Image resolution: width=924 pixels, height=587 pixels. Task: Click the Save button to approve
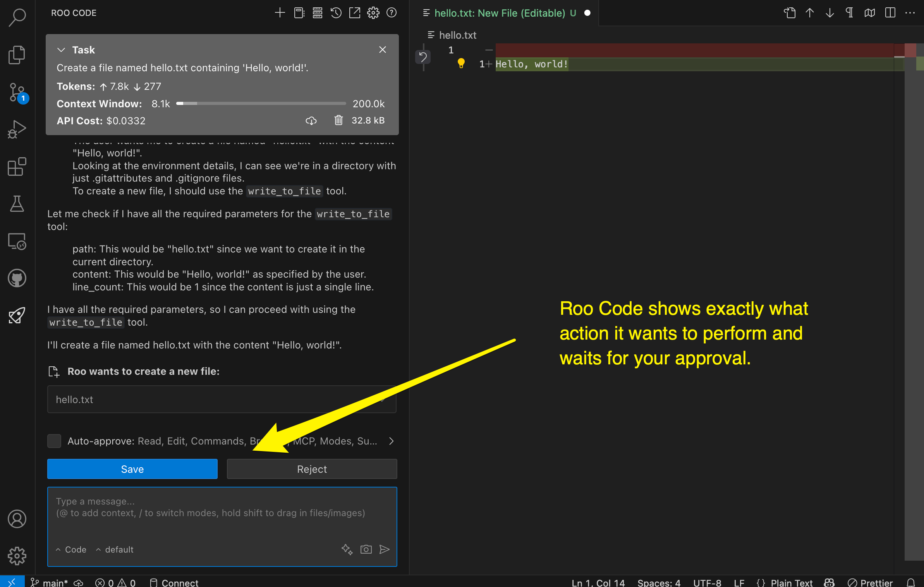click(132, 469)
